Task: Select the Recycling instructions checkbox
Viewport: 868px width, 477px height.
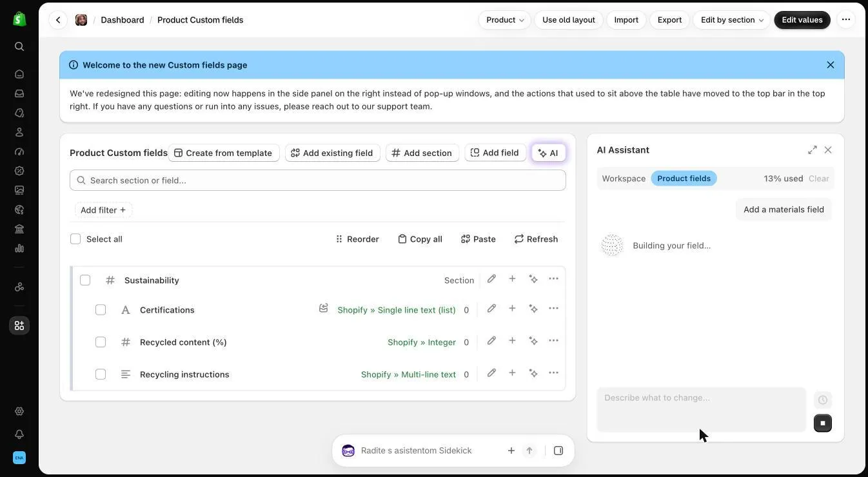Action: pyautogui.click(x=101, y=375)
